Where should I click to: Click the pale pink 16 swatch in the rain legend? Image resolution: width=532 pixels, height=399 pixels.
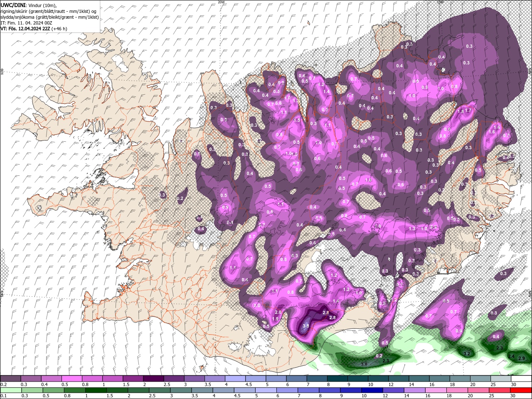click(x=436, y=390)
